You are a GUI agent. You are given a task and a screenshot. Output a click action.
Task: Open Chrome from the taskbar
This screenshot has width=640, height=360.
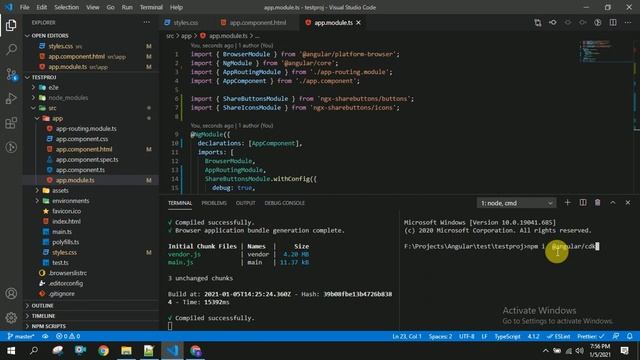(x=103, y=351)
